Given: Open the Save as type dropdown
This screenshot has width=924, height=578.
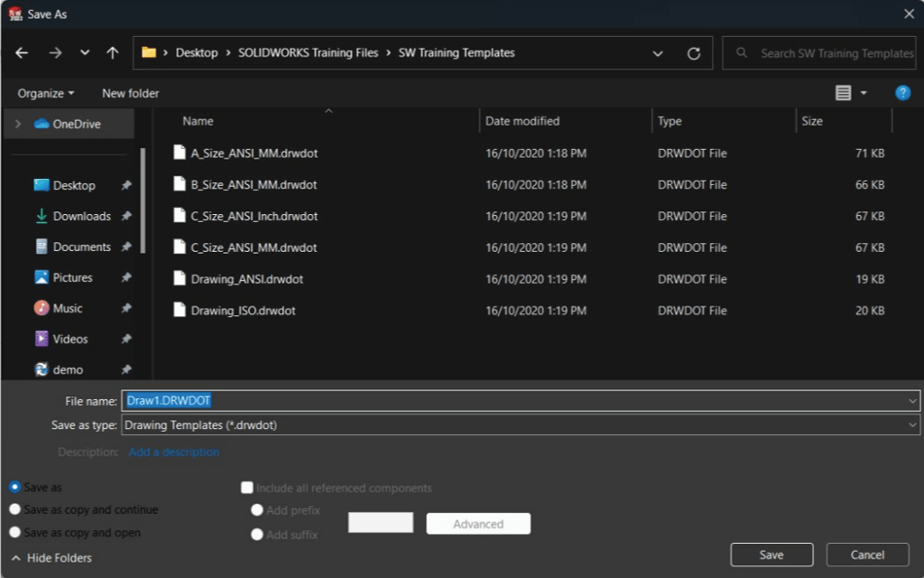Looking at the screenshot, I should pos(520,424).
